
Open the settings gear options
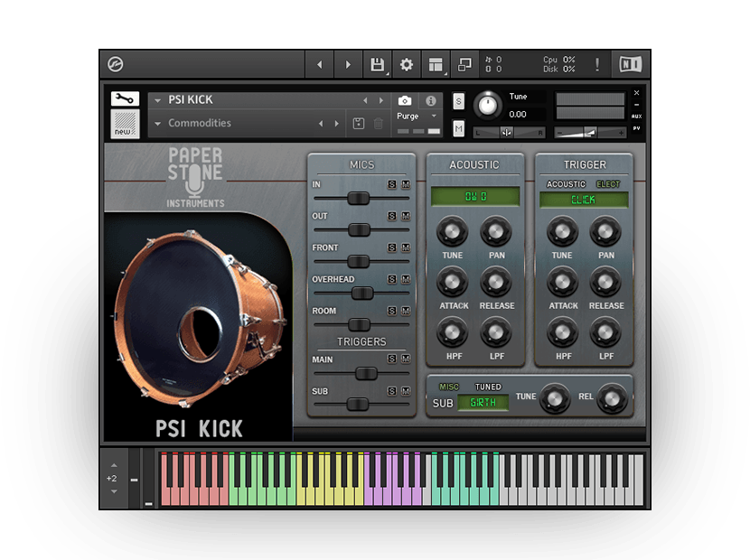click(407, 64)
